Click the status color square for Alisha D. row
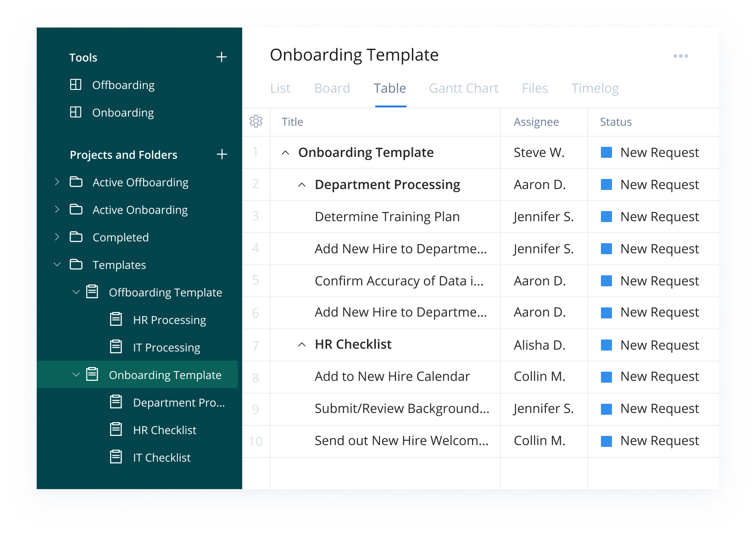This screenshot has width=756, height=535. pos(606,345)
